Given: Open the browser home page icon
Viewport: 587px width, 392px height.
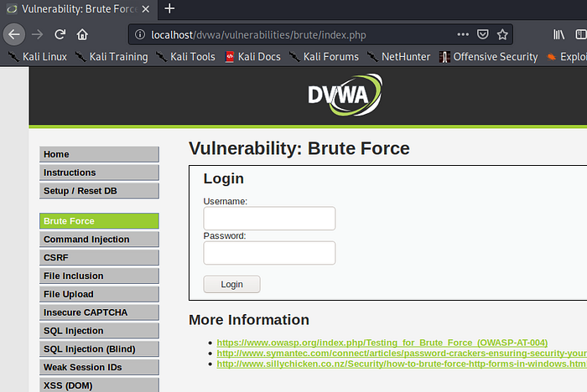Looking at the screenshot, I should pyautogui.click(x=82, y=35).
